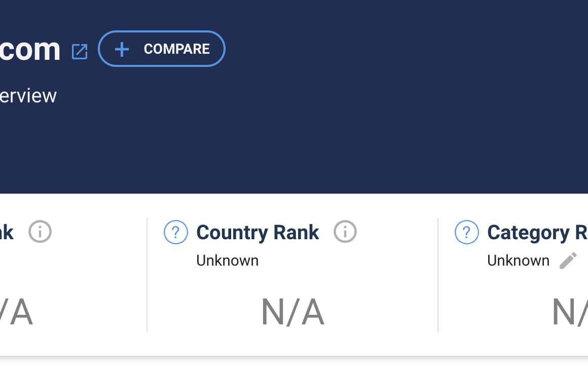Click question mark icon before Category Rank
This screenshot has width=588, height=368.
tap(467, 232)
